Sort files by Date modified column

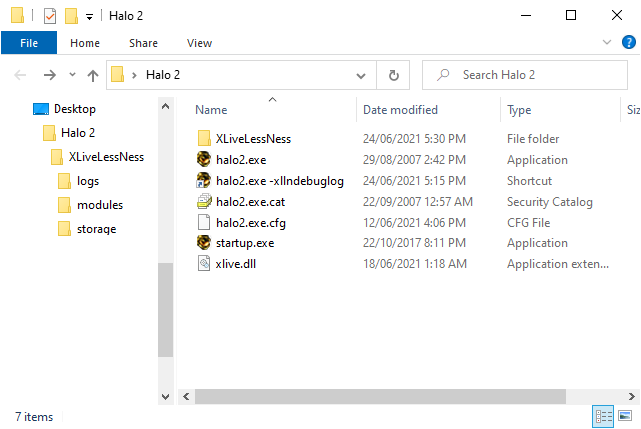pyautogui.click(x=400, y=110)
